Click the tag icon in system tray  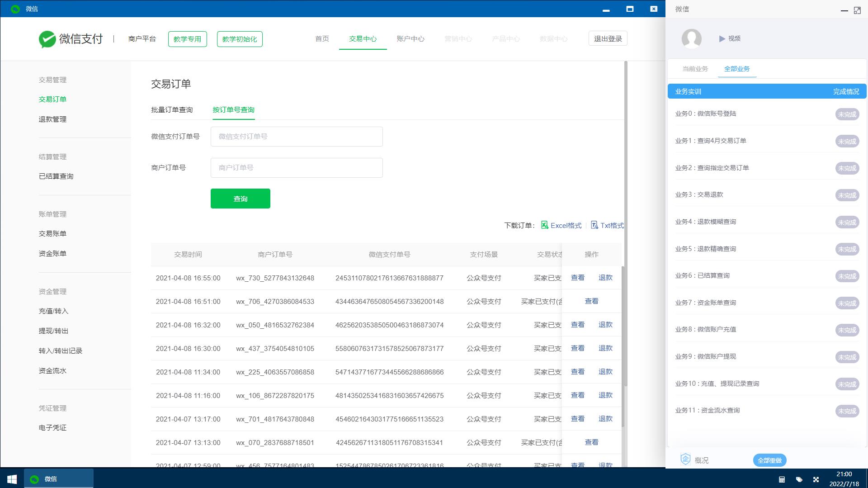click(799, 479)
